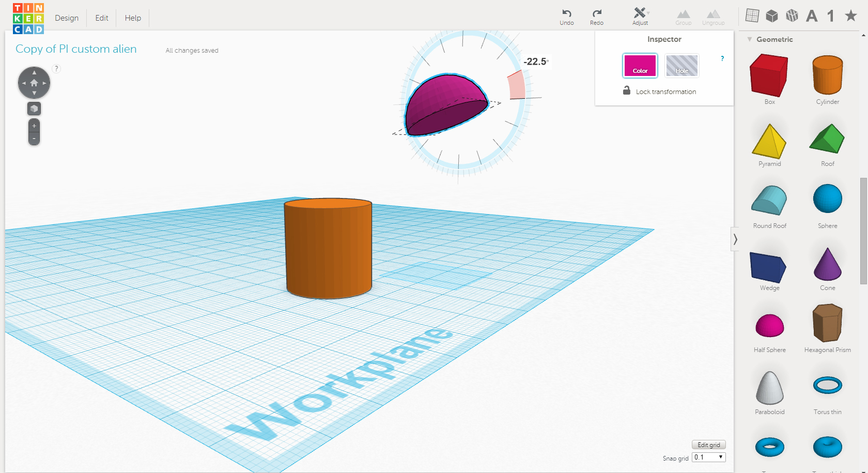Click the home view button
This screenshot has height=473, width=868.
coord(34,83)
